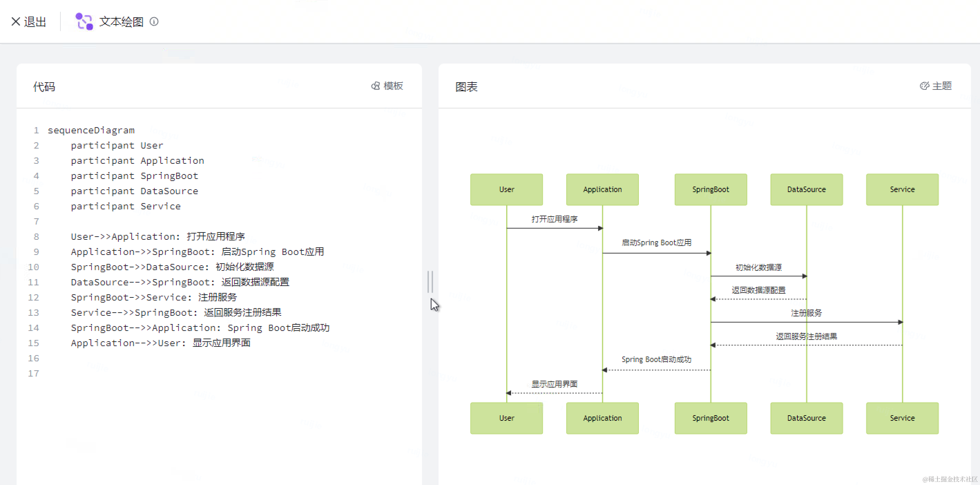Select top User participant box
The width and height of the screenshot is (980, 485).
506,190
